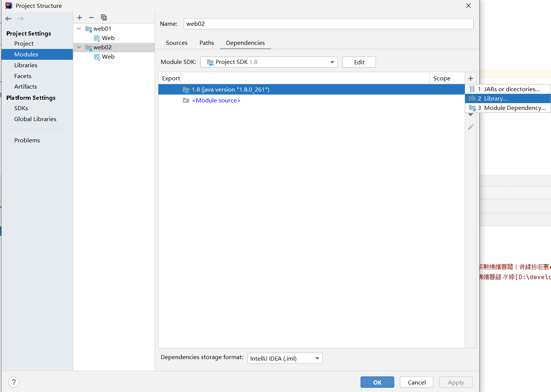
Task: Open the Module SDK dropdown
Action: (269, 62)
